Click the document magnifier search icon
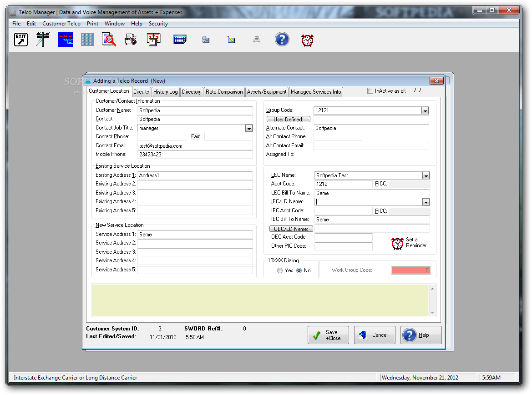532x395 pixels. pos(109,40)
